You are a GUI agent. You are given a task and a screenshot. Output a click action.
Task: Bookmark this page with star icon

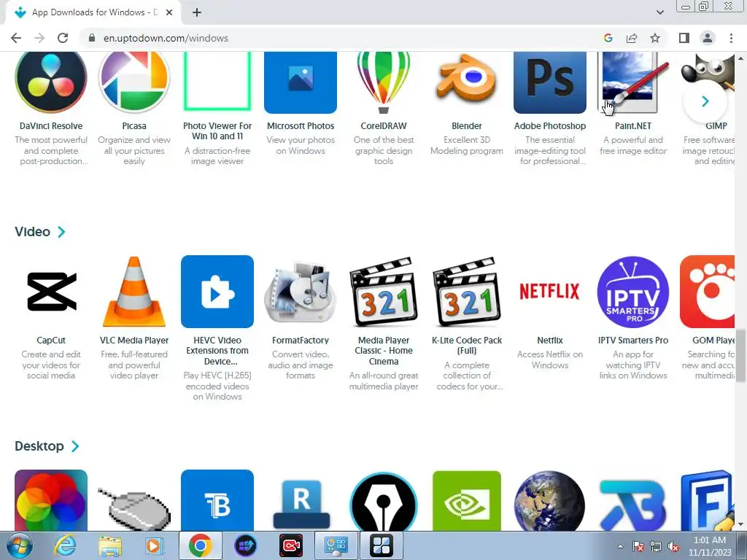(x=655, y=38)
